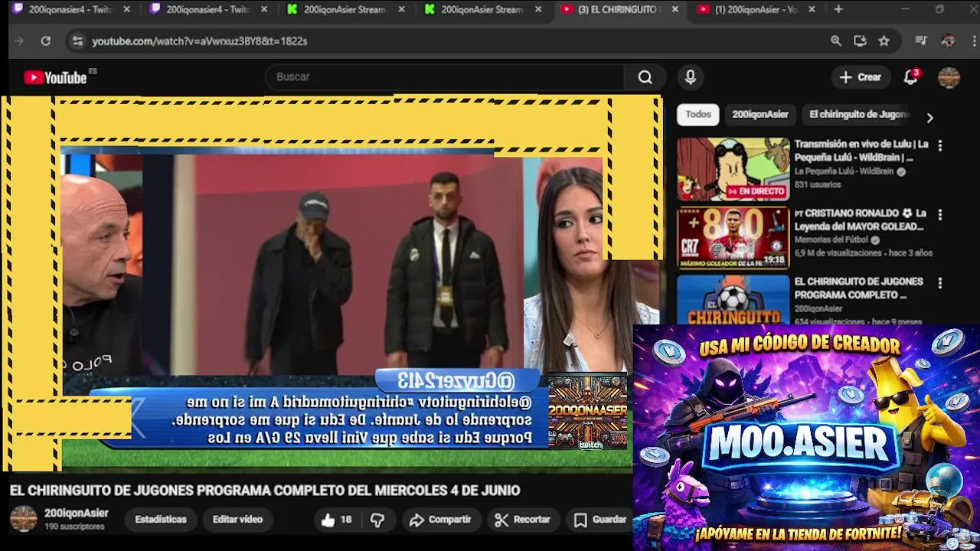Close the (1) 200iqonAsier YouTube tab
The width and height of the screenshot is (980, 551).
click(x=812, y=9)
